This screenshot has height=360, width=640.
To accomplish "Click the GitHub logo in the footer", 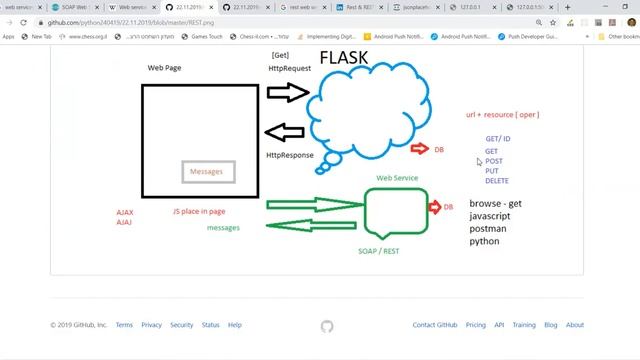I will tap(327, 326).
